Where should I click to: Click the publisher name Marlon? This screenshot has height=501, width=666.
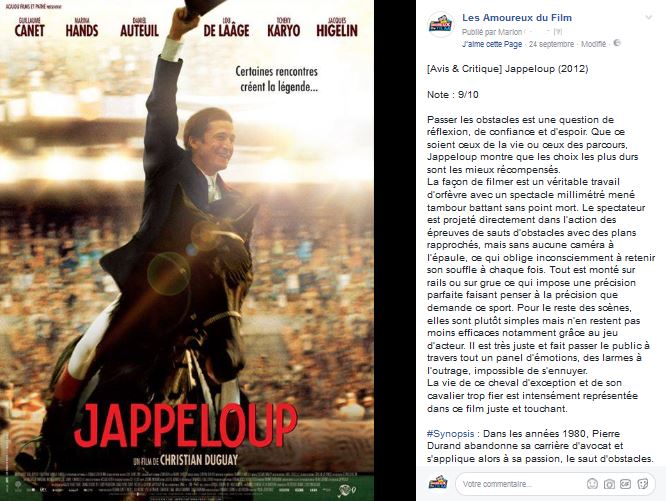[510, 32]
